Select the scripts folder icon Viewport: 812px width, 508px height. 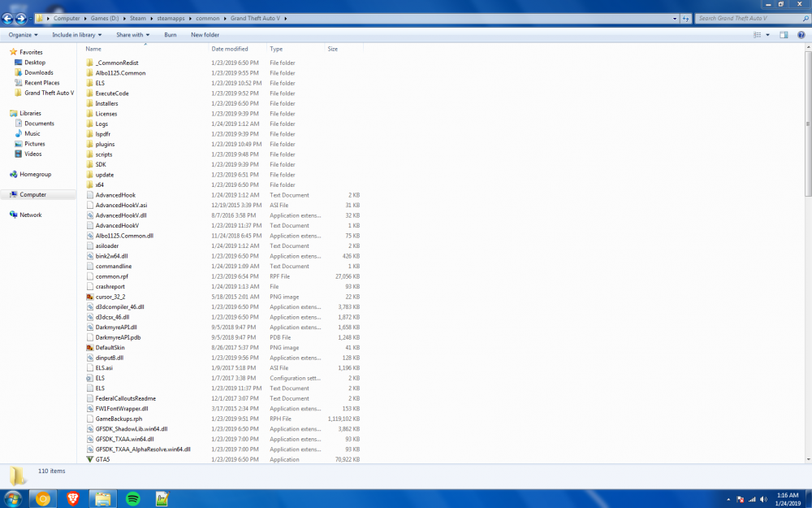89,154
